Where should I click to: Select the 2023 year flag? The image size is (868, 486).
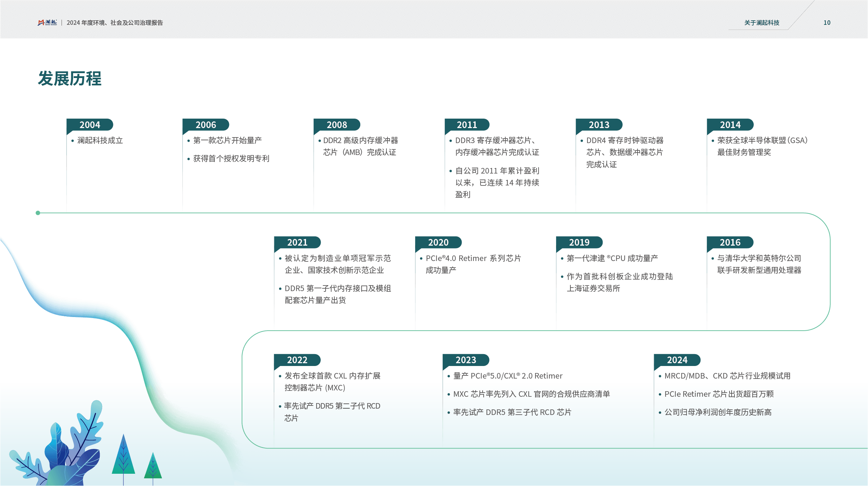[466, 360]
